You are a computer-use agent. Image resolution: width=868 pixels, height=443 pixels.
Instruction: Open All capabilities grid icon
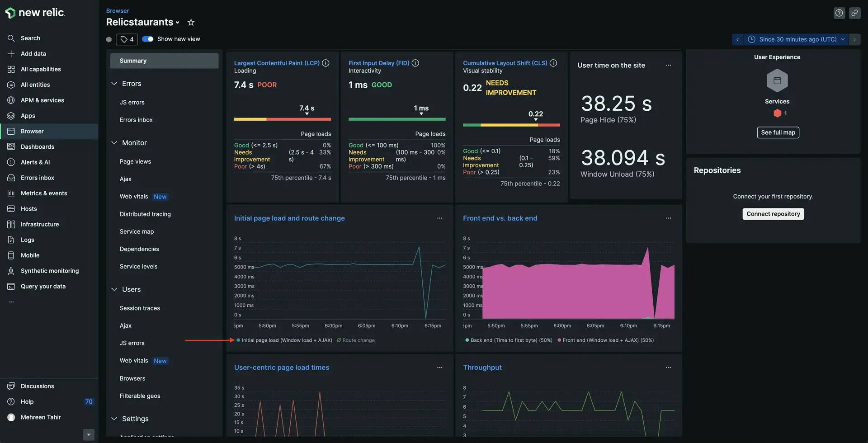(11, 69)
